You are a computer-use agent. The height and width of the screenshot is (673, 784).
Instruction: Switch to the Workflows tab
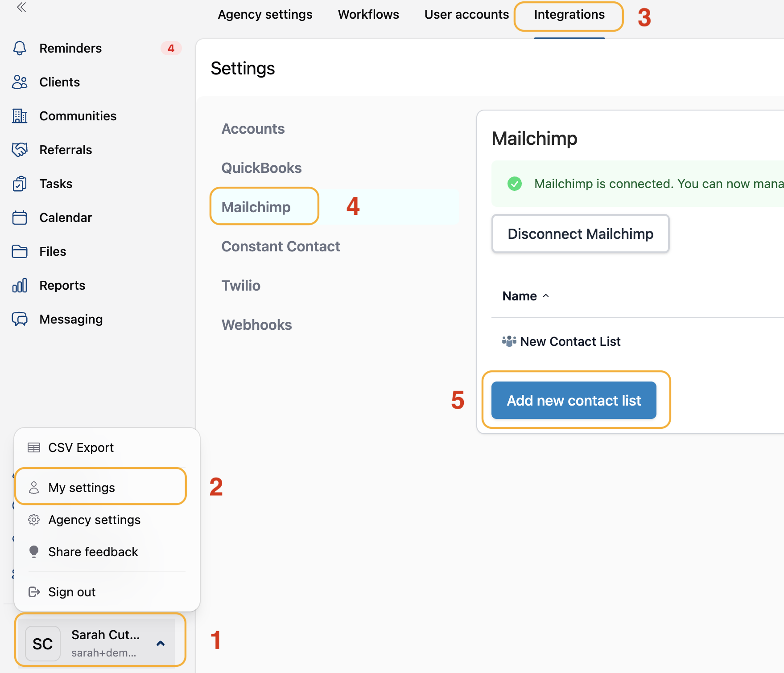pyautogui.click(x=368, y=15)
